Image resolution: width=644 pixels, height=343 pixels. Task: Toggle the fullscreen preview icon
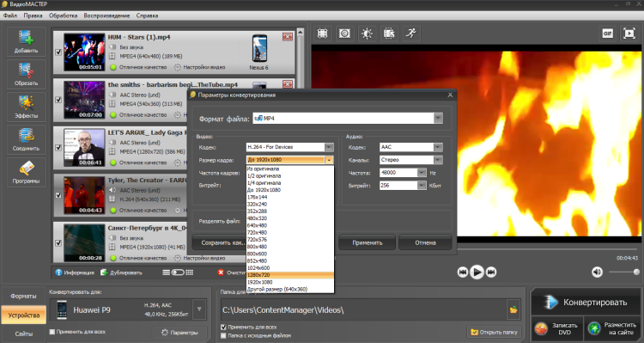pos(629,34)
